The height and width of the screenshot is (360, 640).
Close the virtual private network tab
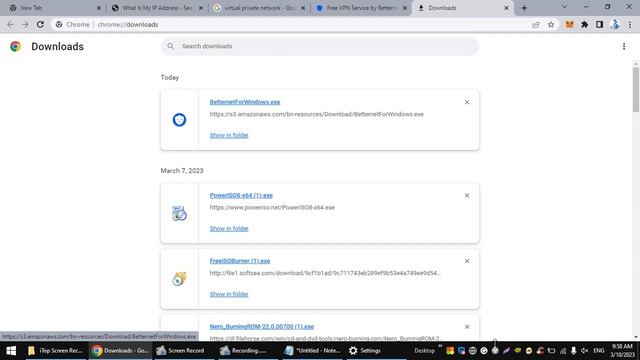[303, 8]
